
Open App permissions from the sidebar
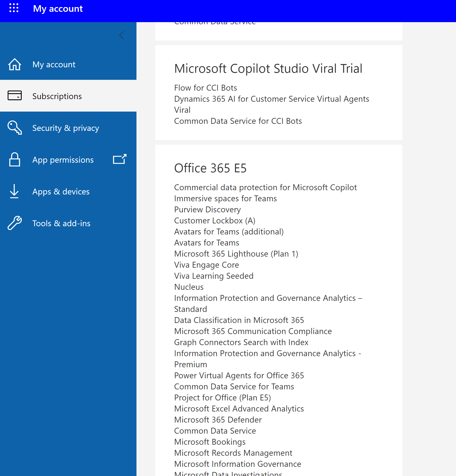tap(68, 160)
